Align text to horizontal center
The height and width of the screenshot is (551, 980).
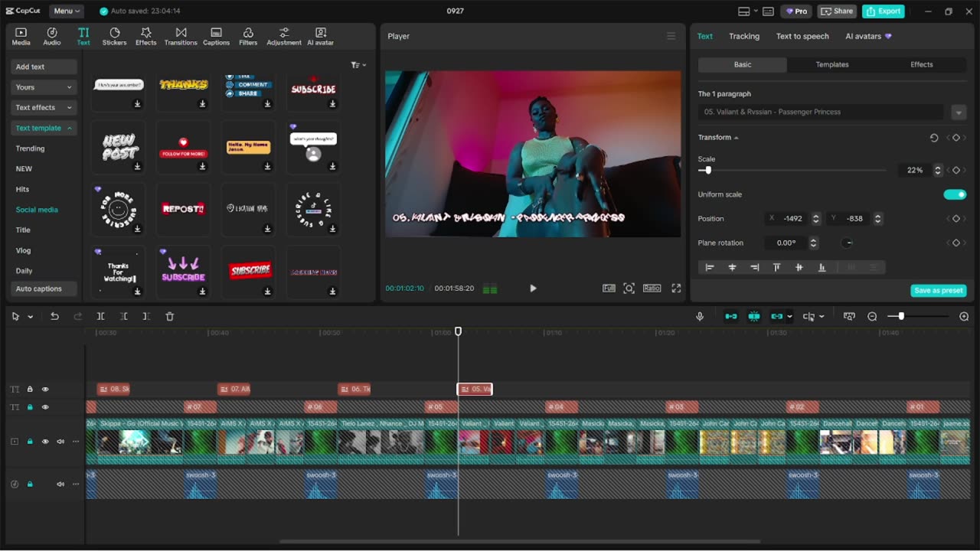tap(732, 267)
